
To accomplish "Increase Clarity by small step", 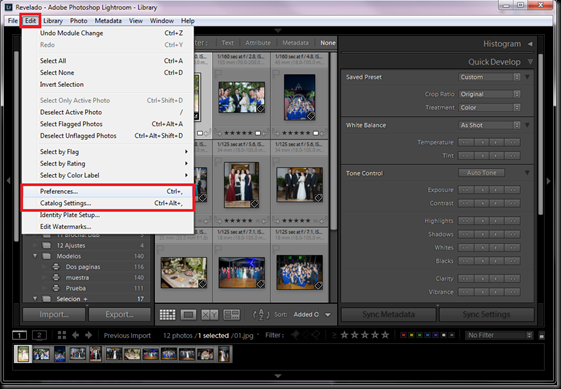I will tap(496, 278).
